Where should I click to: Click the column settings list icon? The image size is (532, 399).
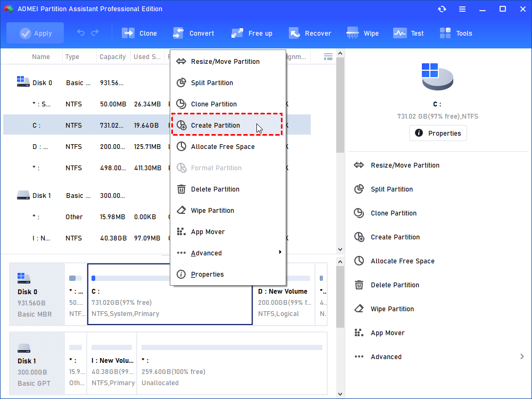coord(328,57)
